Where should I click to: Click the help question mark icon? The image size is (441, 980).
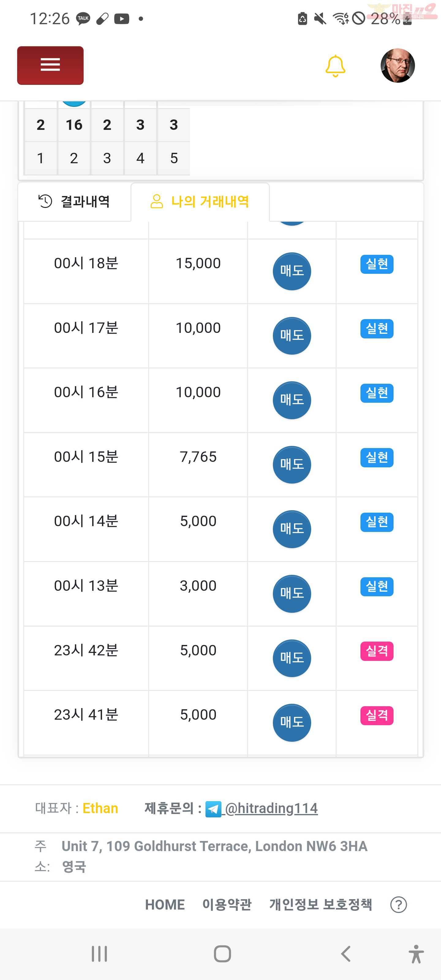coord(398,904)
